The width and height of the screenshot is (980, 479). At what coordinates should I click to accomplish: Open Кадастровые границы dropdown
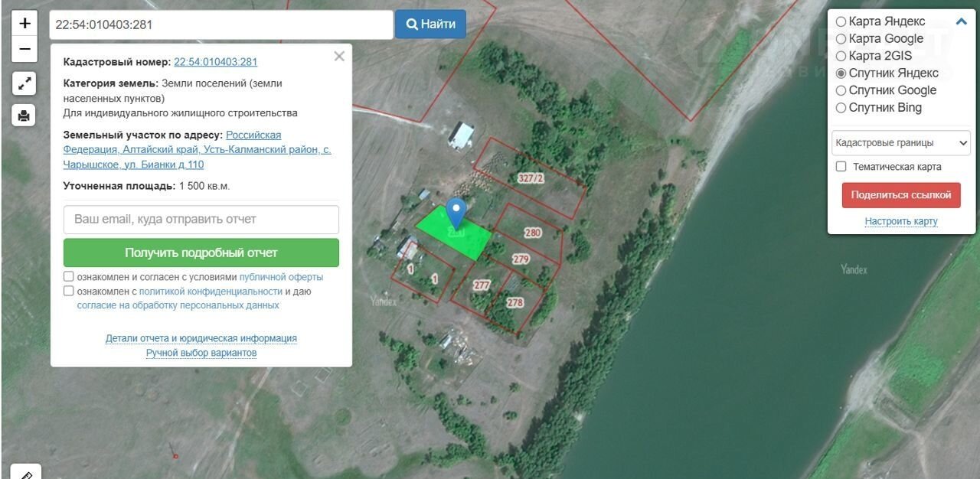tap(900, 143)
